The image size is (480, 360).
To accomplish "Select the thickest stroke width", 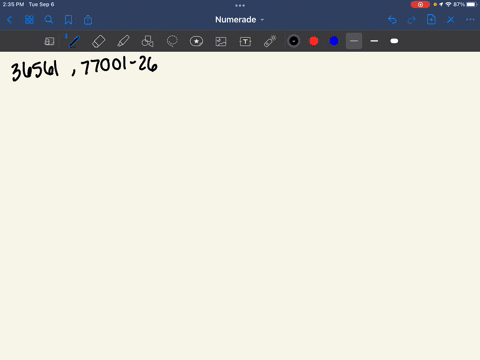I will tap(394, 41).
